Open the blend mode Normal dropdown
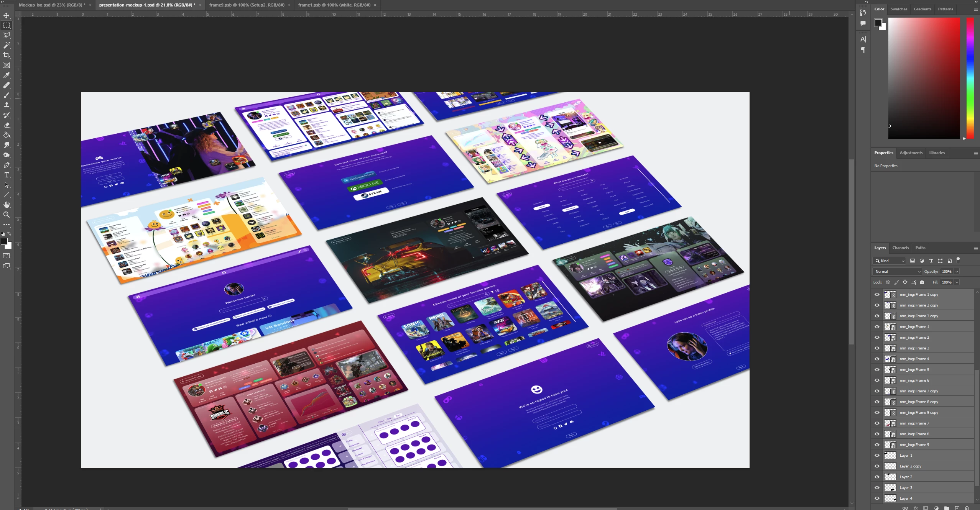The image size is (980, 510). point(897,271)
